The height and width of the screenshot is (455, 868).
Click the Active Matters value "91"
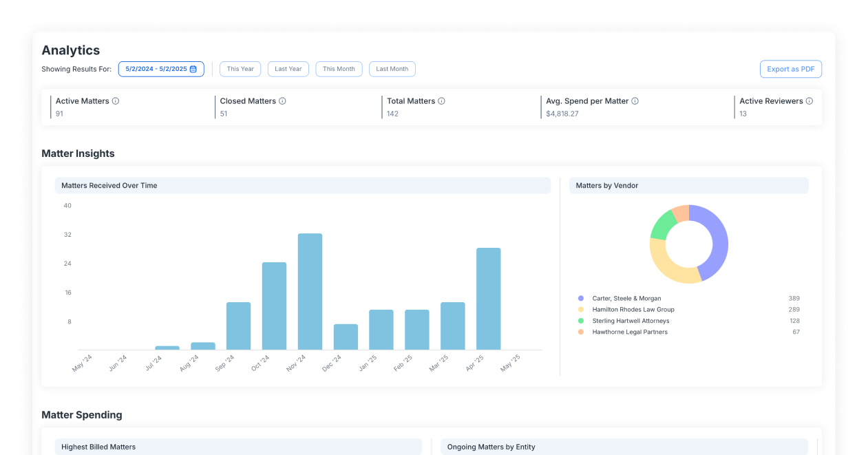click(x=59, y=114)
